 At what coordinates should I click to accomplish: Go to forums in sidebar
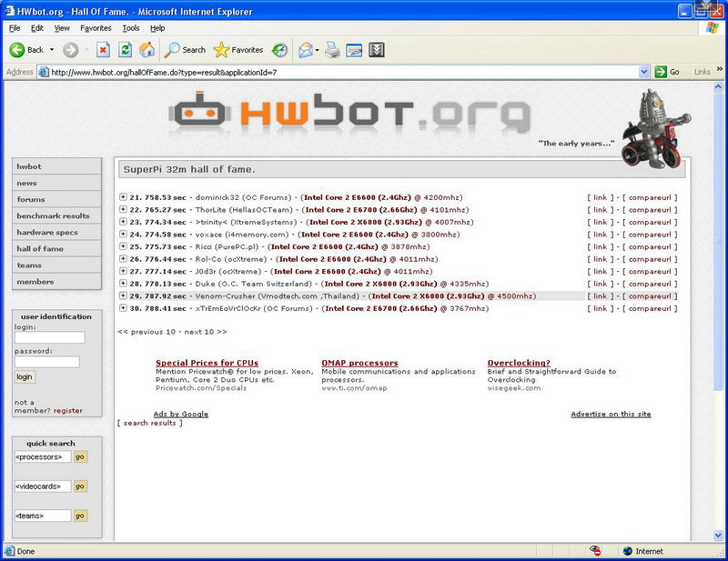point(56,199)
